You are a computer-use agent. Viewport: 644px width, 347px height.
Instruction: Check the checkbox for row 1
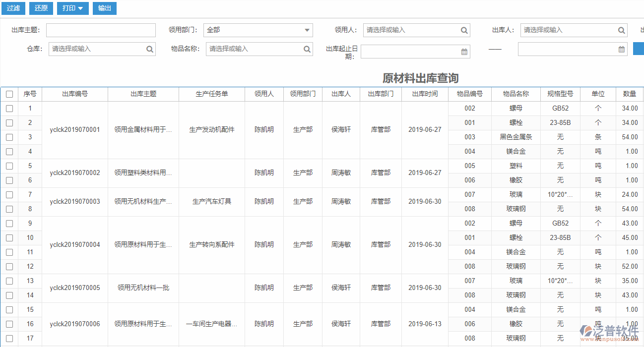[8, 108]
